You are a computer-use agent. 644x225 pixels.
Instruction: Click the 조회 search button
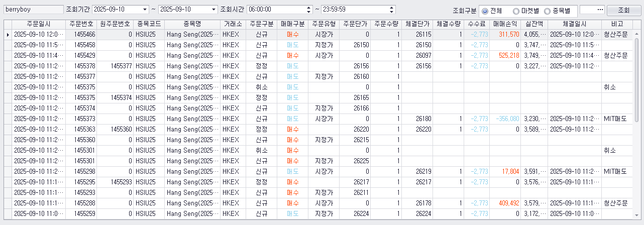(x=624, y=10)
